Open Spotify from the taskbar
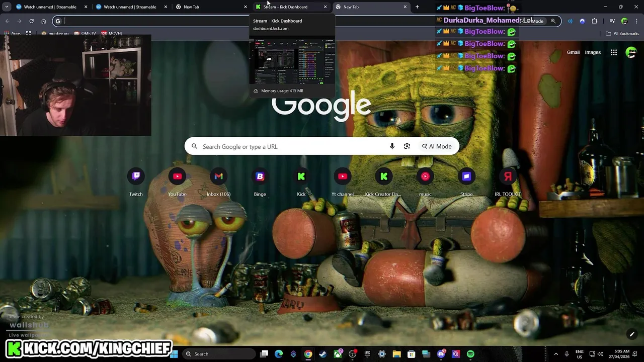This screenshot has width=644, height=362. 470,354
